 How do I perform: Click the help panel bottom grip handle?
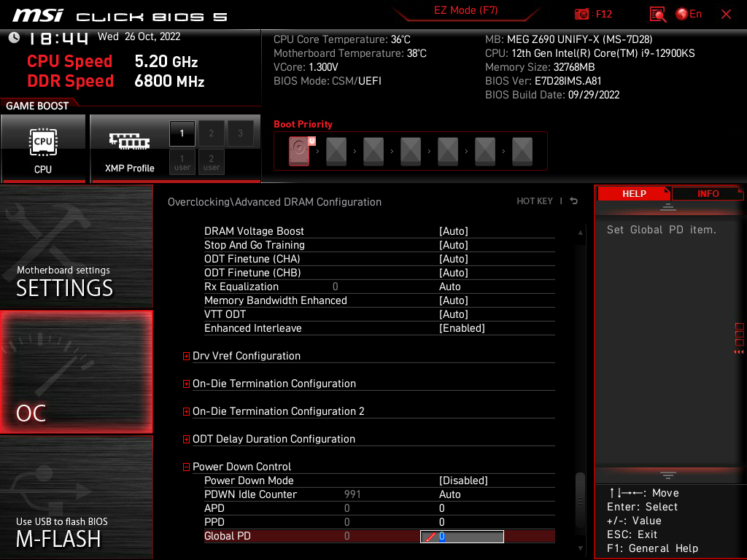click(668, 475)
